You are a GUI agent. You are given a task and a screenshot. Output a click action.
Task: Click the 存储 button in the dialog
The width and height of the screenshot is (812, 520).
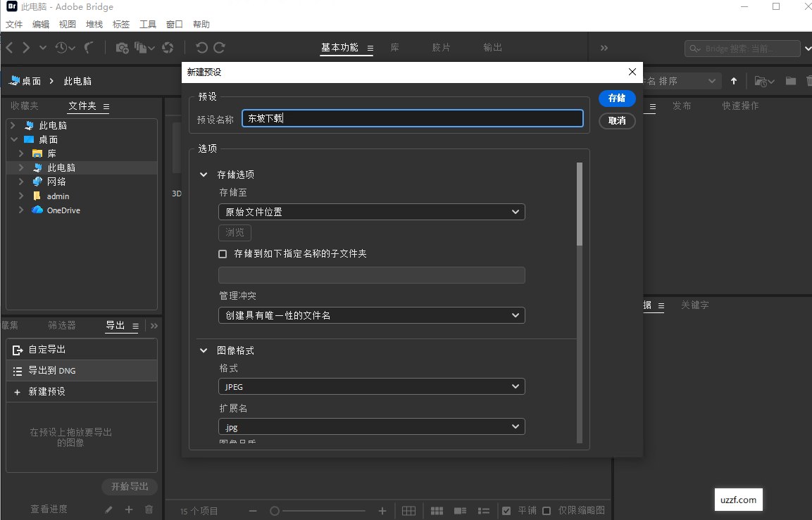[x=617, y=99]
